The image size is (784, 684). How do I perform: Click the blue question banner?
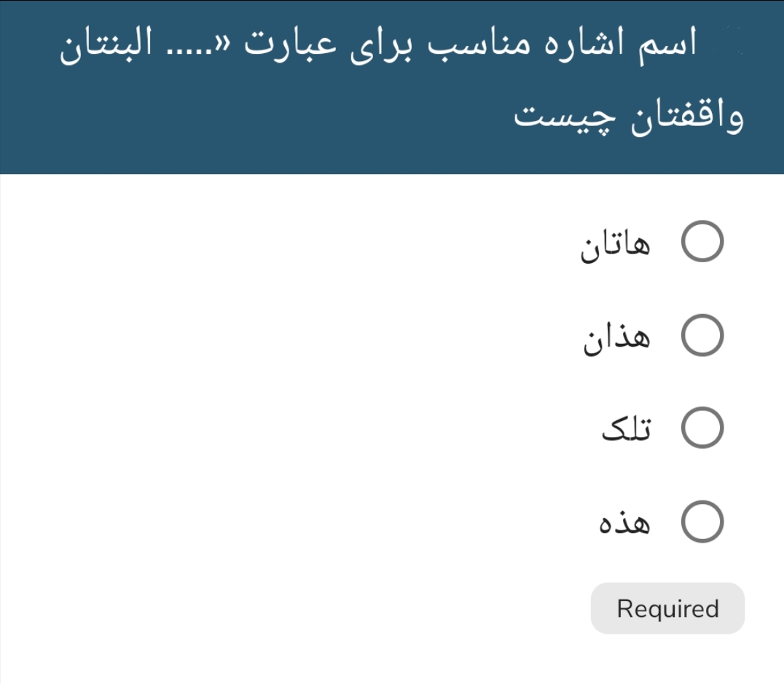(x=392, y=87)
